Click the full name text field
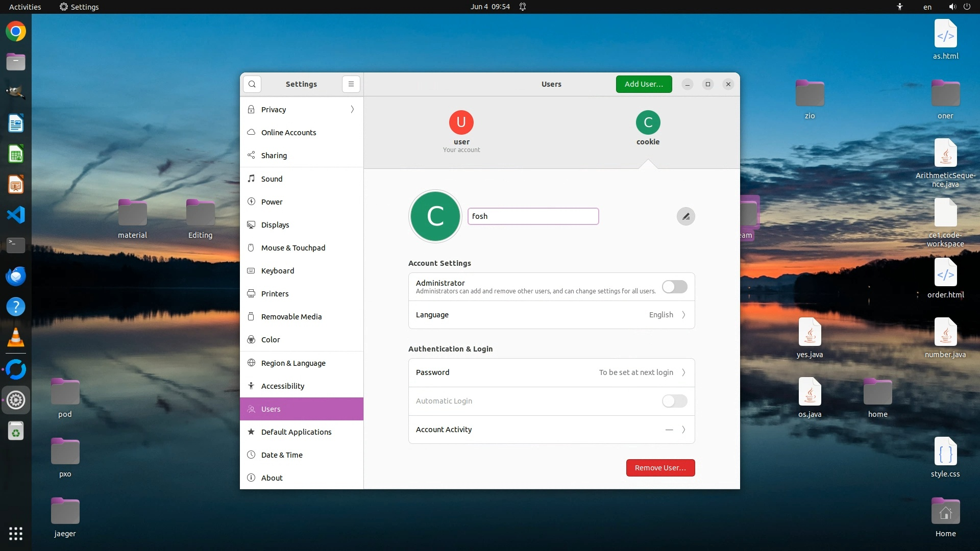The image size is (980, 551). click(533, 216)
